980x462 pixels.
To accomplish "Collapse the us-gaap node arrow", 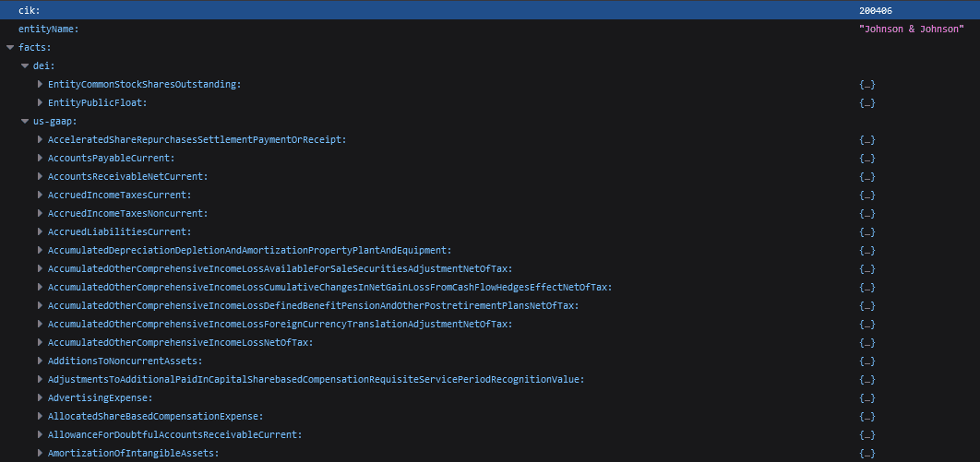I will point(25,121).
